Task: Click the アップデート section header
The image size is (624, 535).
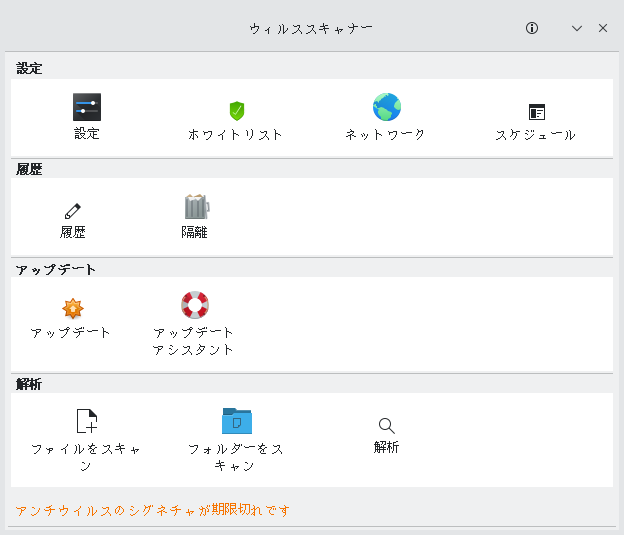Action: click(x=56, y=269)
